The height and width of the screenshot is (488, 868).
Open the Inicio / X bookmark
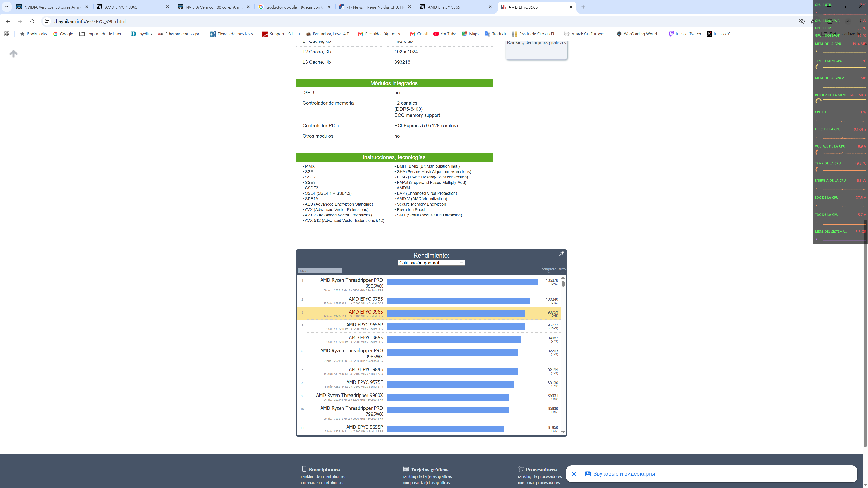click(x=718, y=34)
